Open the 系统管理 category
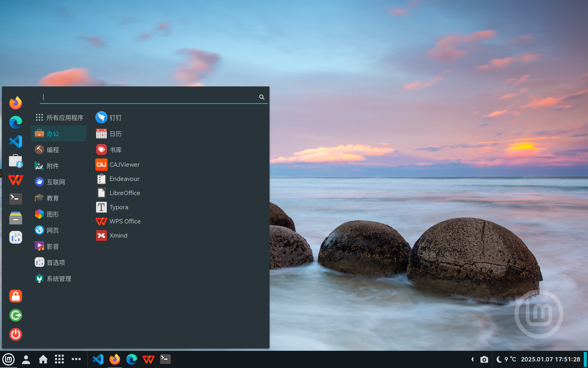588x368 pixels. pos(59,279)
